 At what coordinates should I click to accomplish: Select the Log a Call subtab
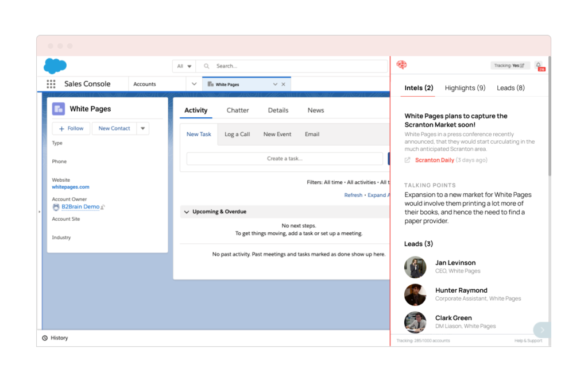tap(237, 135)
